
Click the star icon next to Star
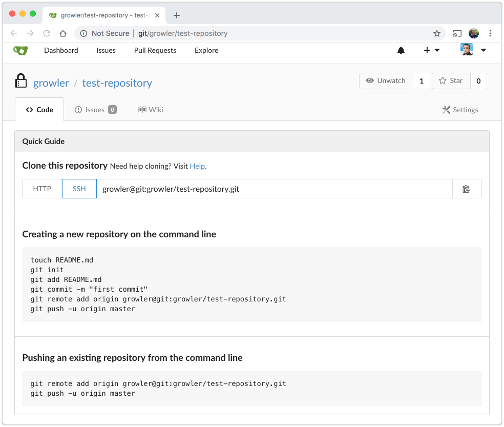pyautogui.click(x=442, y=80)
